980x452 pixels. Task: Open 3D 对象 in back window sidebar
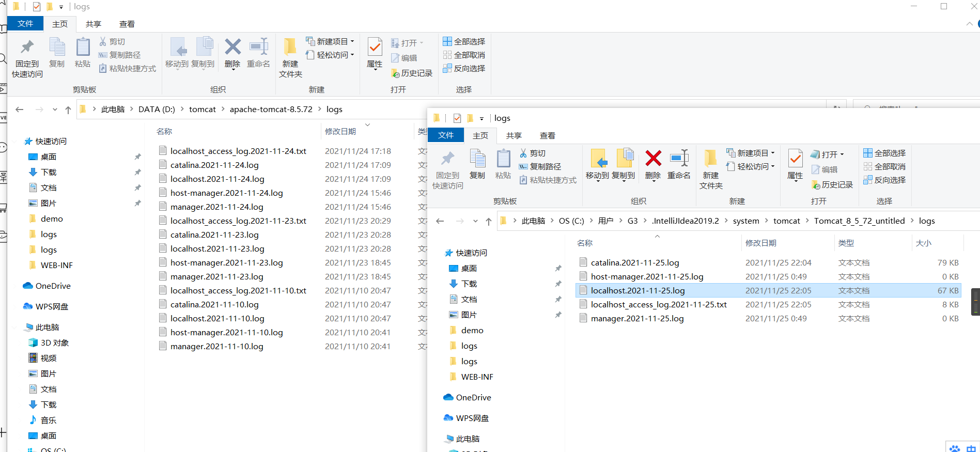click(x=49, y=342)
